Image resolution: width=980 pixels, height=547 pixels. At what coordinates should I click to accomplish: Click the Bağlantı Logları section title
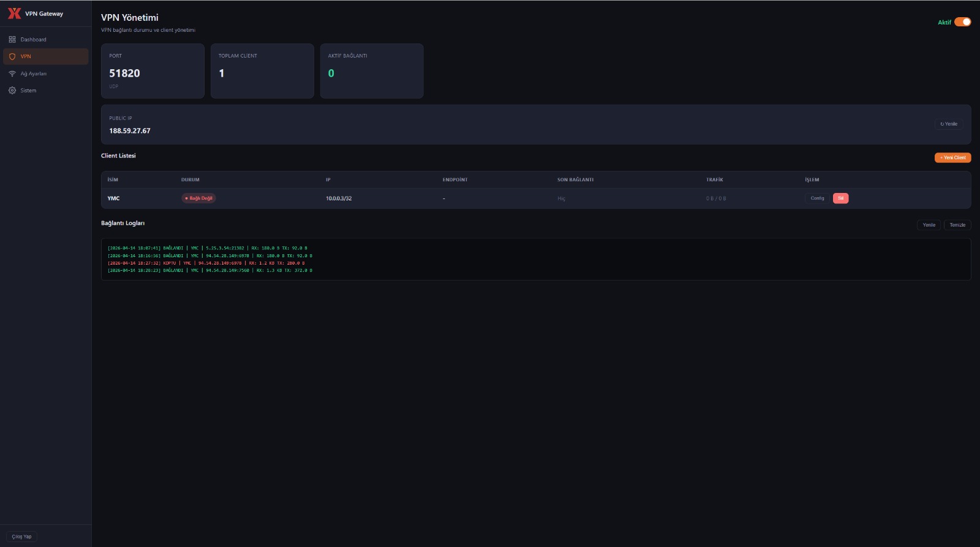tap(123, 223)
